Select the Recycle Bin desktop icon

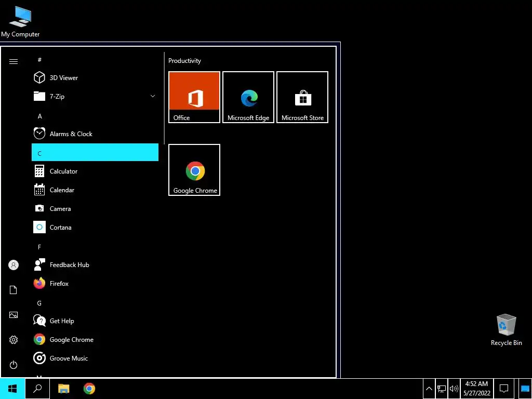(506, 330)
